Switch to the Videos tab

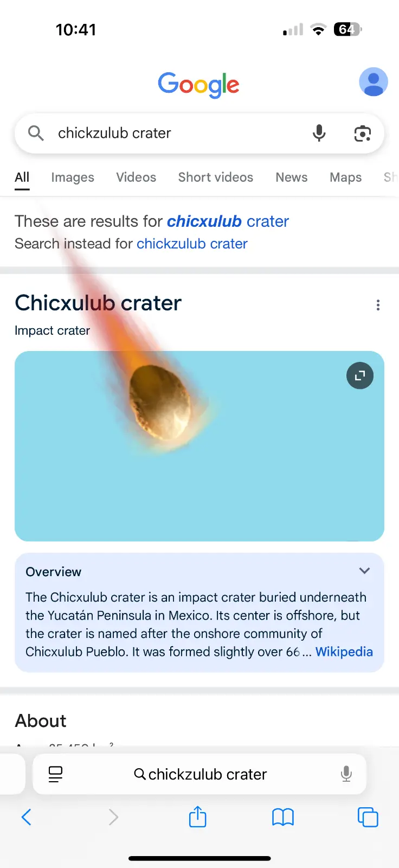pyautogui.click(x=136, y=177)
